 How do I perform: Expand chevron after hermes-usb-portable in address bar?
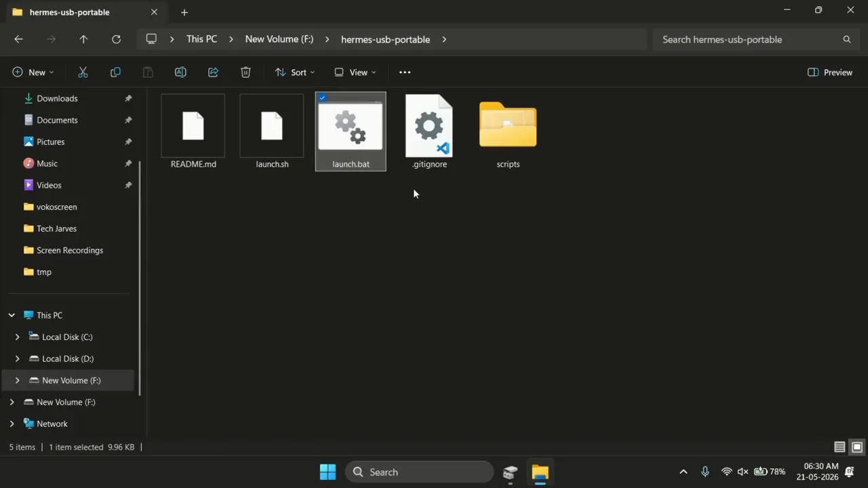click(444, 39)
